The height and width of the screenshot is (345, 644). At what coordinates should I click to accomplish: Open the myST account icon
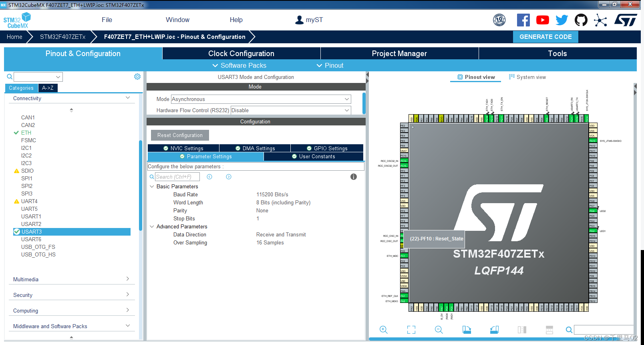tap(299, 20)
